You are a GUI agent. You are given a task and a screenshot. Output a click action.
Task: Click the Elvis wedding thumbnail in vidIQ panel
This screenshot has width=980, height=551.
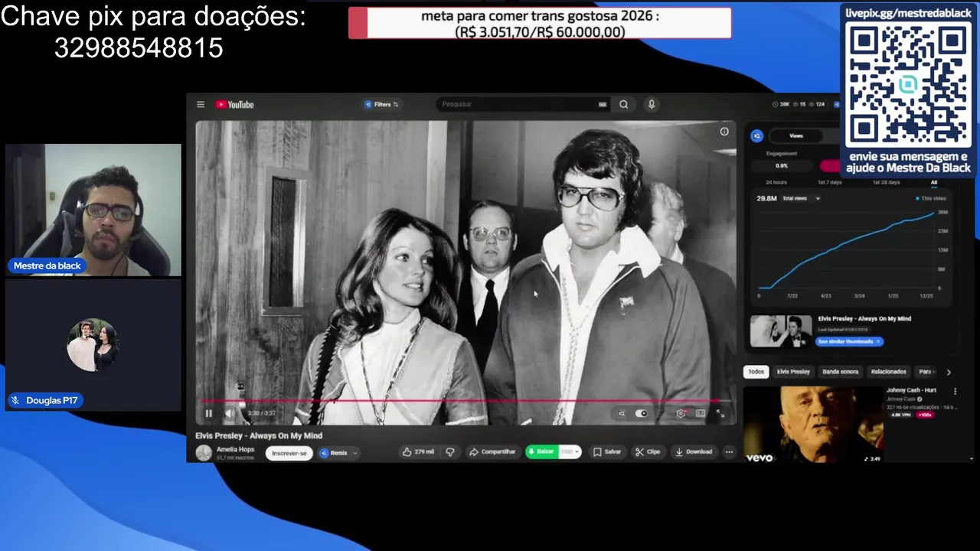[781, 331]
